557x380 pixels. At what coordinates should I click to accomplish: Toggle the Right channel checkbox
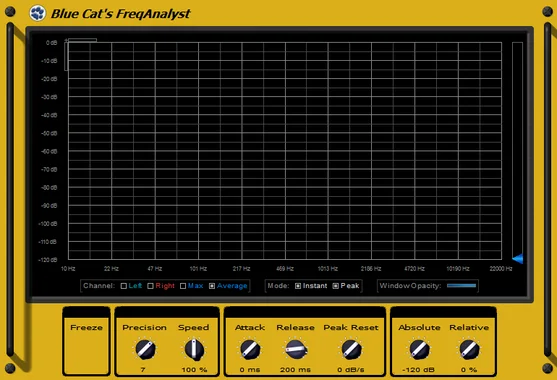(150, 286)
